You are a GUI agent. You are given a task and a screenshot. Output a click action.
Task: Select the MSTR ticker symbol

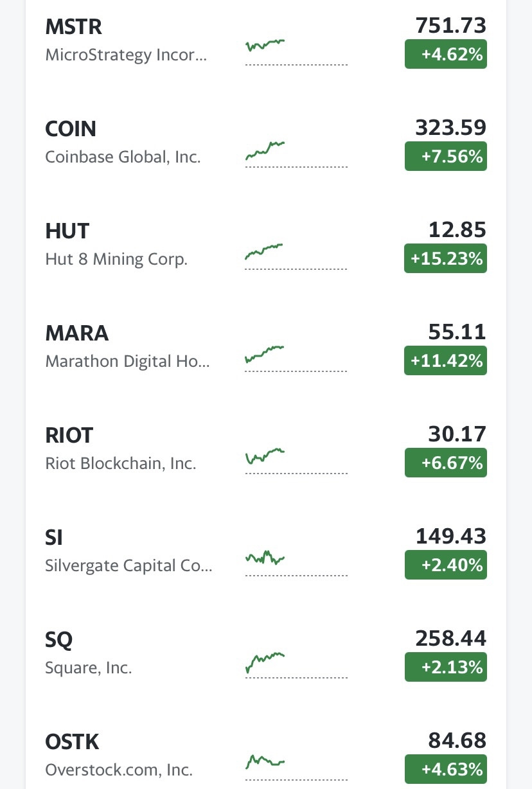pos(74,27)
